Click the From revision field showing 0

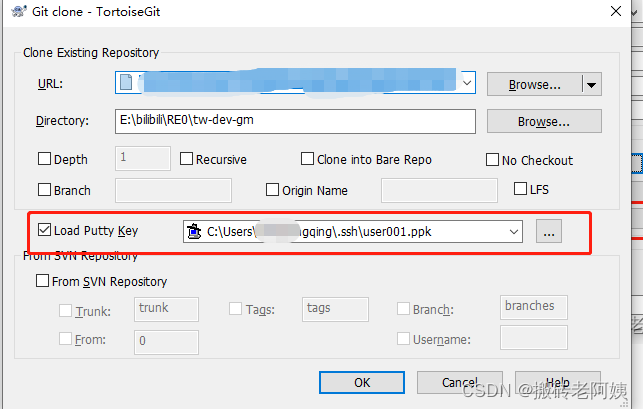[166, 342]
